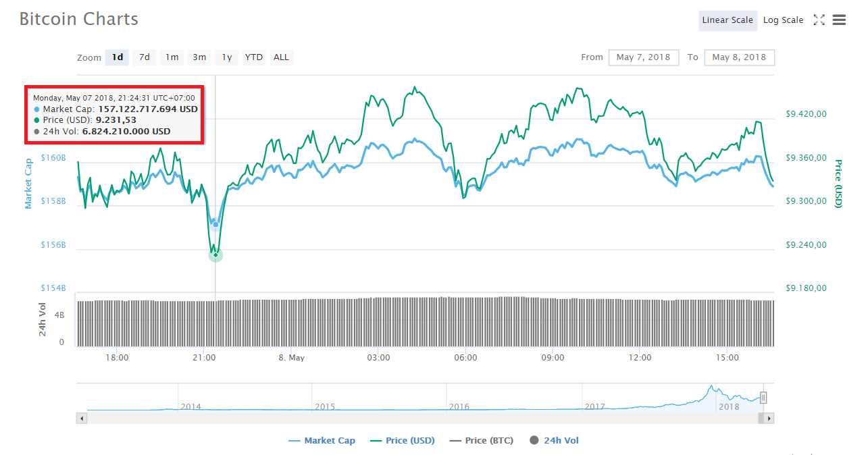Switch to Linear Scale

click(727, 20)
